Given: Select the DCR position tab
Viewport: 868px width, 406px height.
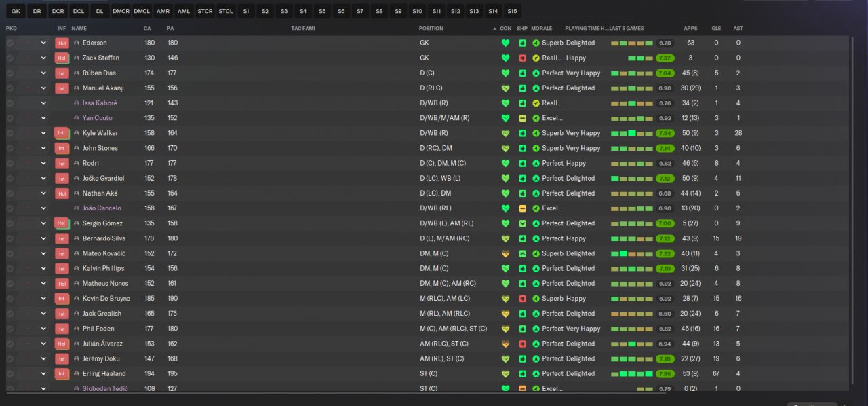Looking at the screenshot, I should pyautogui.click(x=58, y=11).
